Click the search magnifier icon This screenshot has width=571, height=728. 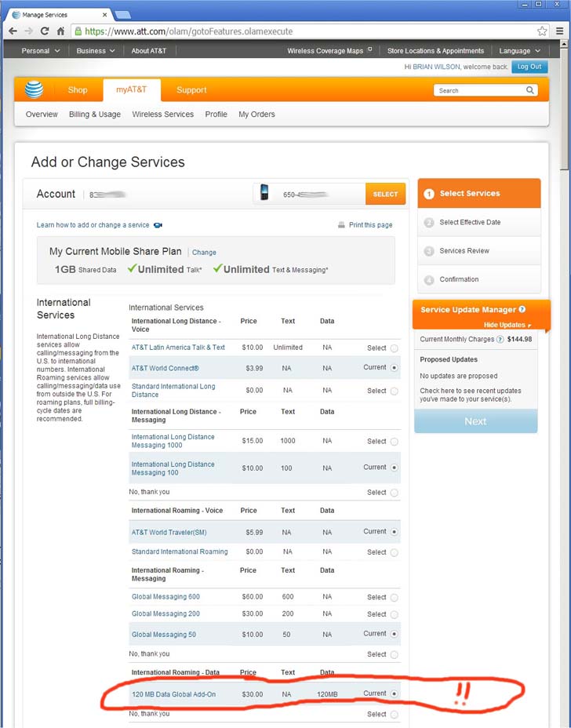click(529, 90)
